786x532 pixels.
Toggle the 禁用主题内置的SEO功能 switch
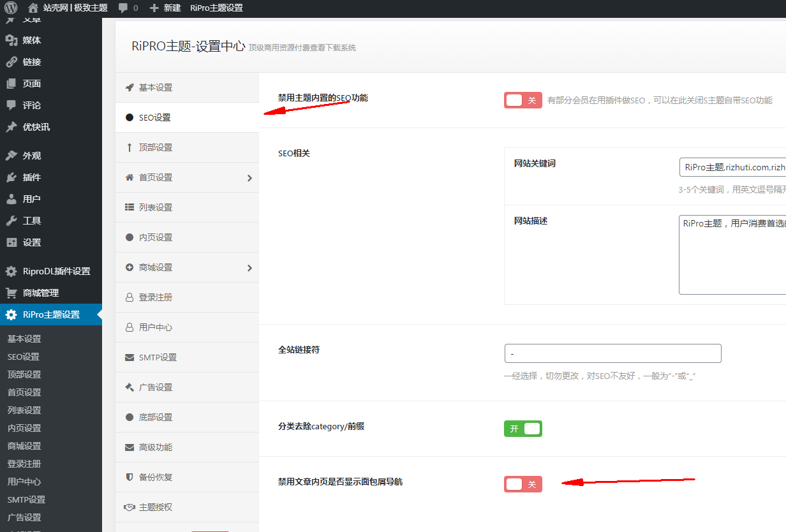tap(523, 100)
